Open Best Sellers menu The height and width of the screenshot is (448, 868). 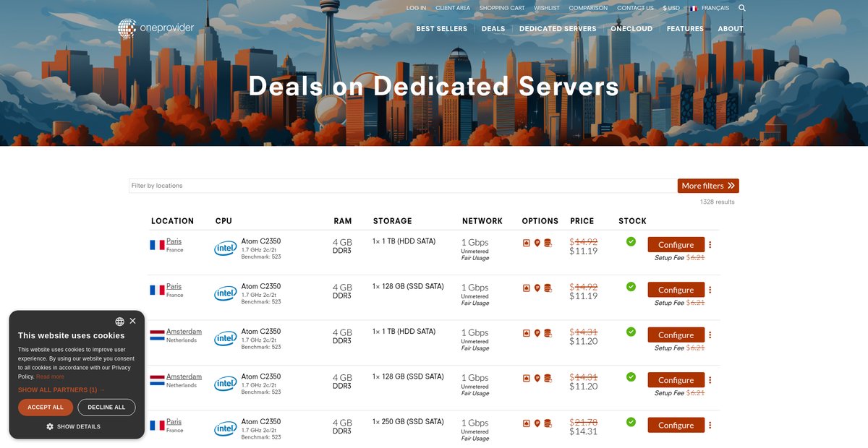[442, 29]
